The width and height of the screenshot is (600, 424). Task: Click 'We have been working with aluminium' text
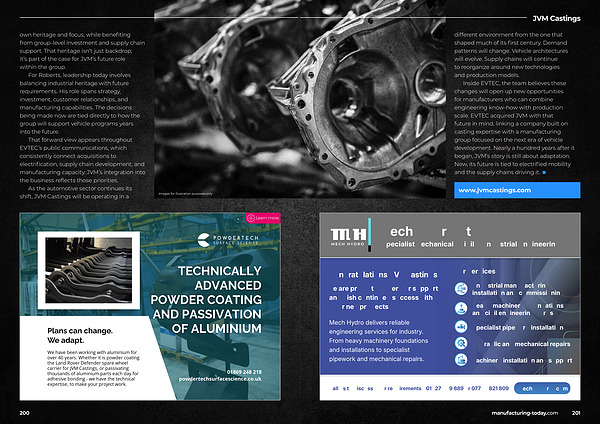coord(93,368)
